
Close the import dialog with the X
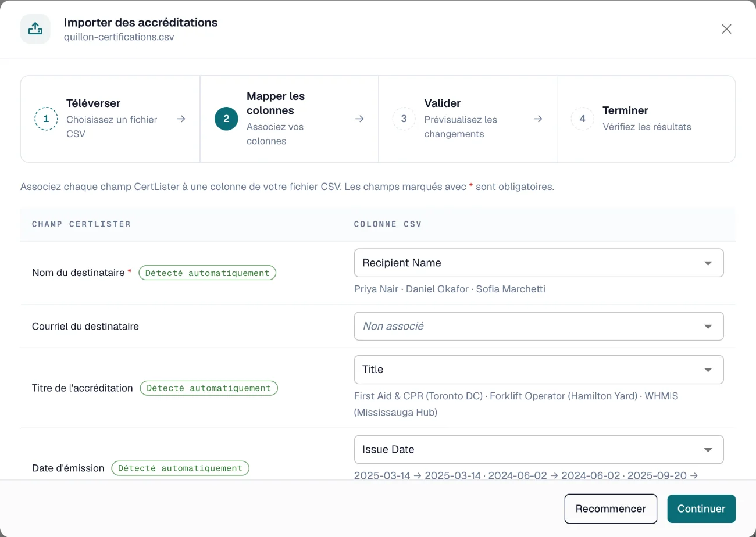[726, 29]
